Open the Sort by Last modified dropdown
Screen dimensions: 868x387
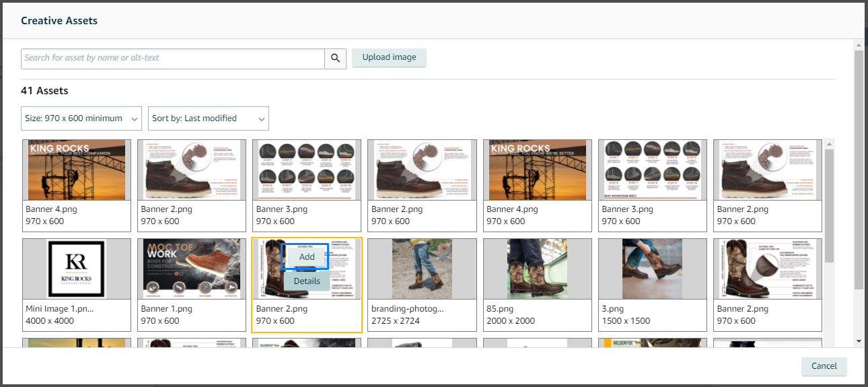coord(209,118)
